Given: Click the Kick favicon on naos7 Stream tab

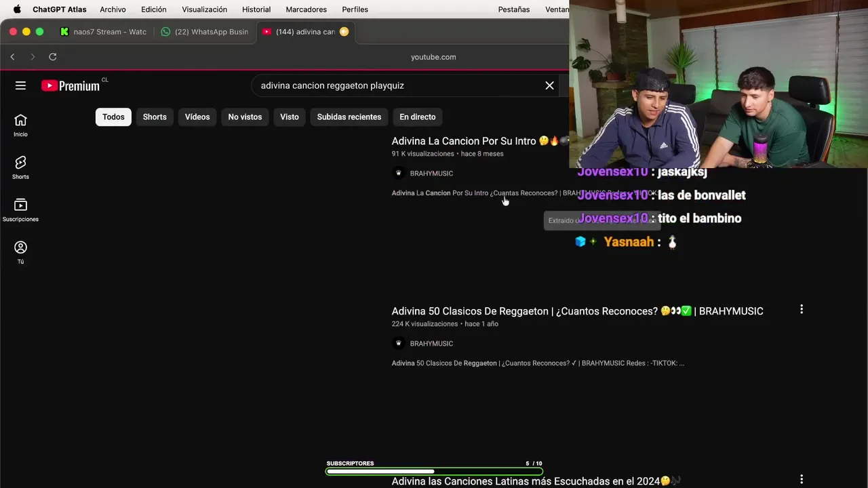Looking at the screenshot, I should (x=64, y=32).
